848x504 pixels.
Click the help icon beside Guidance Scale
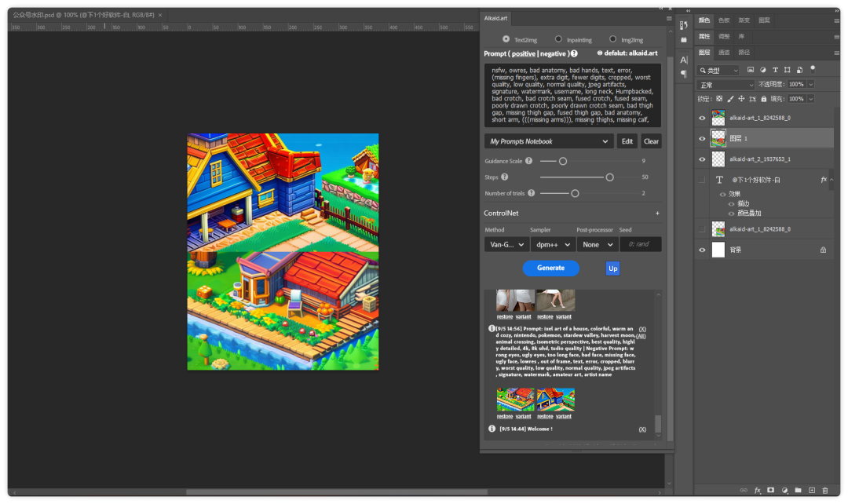tap(528, 161)
